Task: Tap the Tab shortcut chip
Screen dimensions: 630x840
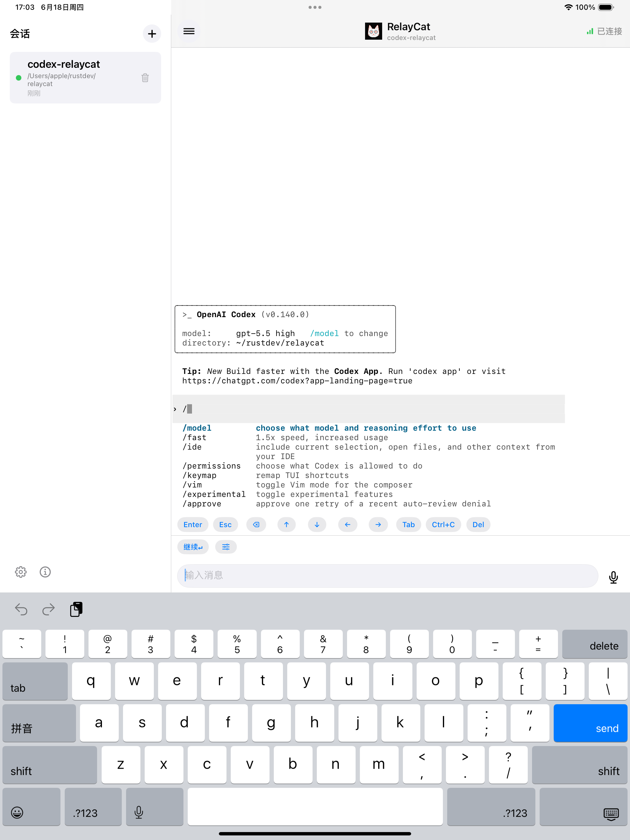Action: [409, 524]
